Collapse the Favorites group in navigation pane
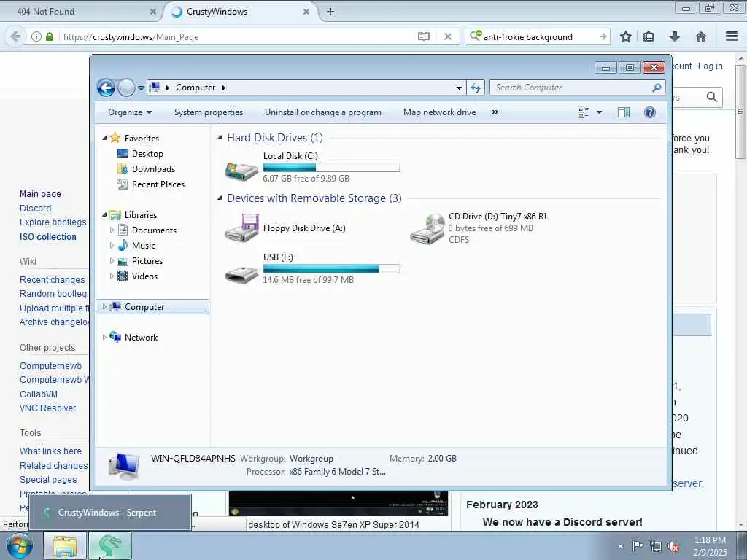747x560 pixels. point(105,138)
